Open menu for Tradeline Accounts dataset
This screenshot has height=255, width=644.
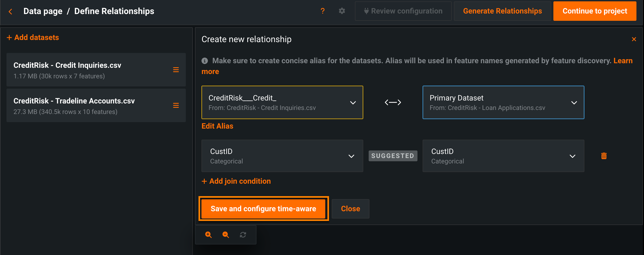point(176,105)
